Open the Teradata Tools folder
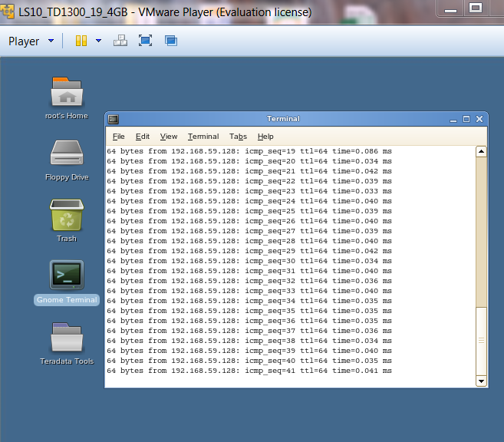The width and height of the screenshot is (504, 442). coord(67,338)
